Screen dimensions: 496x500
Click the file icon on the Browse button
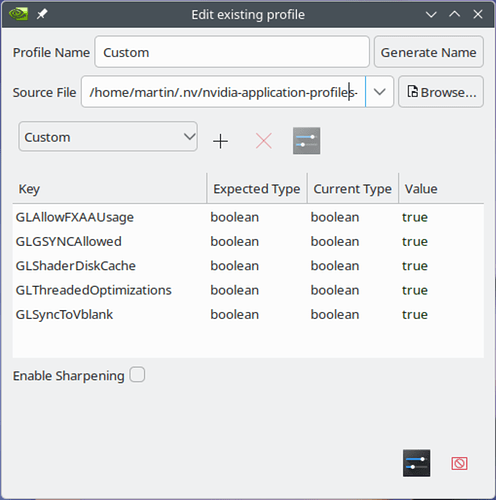[412, 91]
